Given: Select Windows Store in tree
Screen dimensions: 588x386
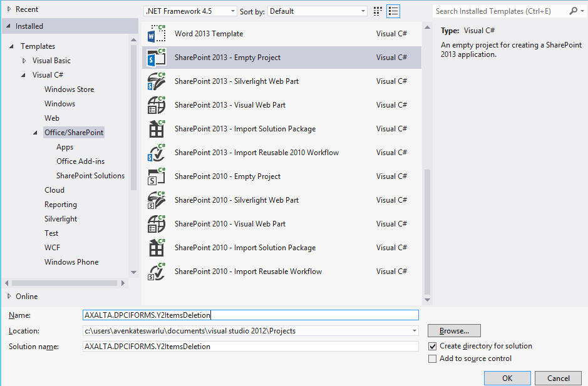Looking at the screenshot, I should [x=69, y=89].
